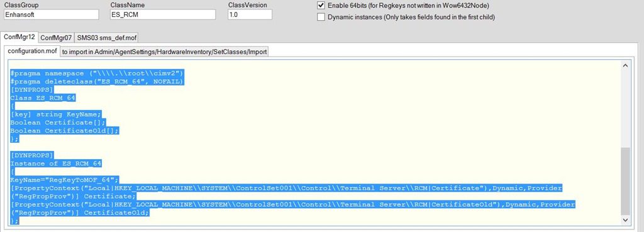Enable 64bits checkbox toggle
The height and width of the screenshot is (232, 644).
321,6
